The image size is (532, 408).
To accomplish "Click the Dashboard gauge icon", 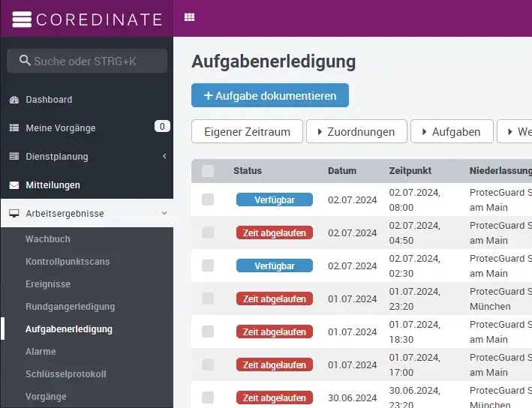I will click(14, 100).
